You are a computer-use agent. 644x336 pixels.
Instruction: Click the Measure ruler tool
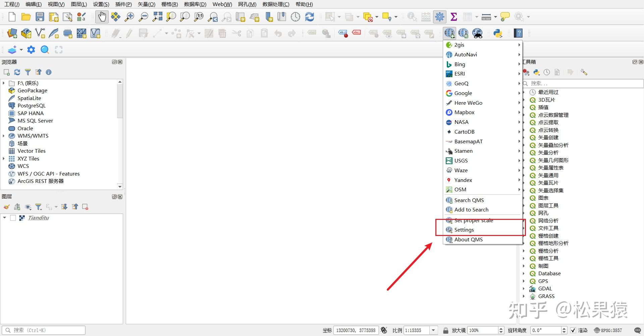tap(486, 17)
